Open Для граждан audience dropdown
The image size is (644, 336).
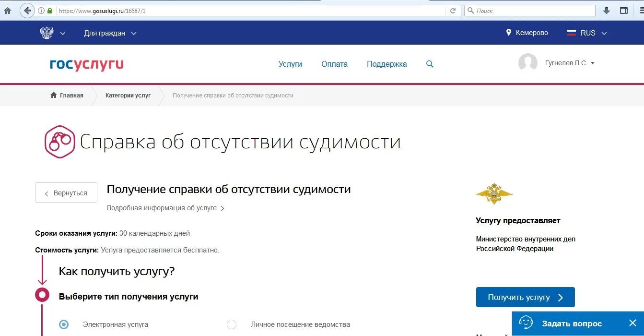click(x=110, y=33)
